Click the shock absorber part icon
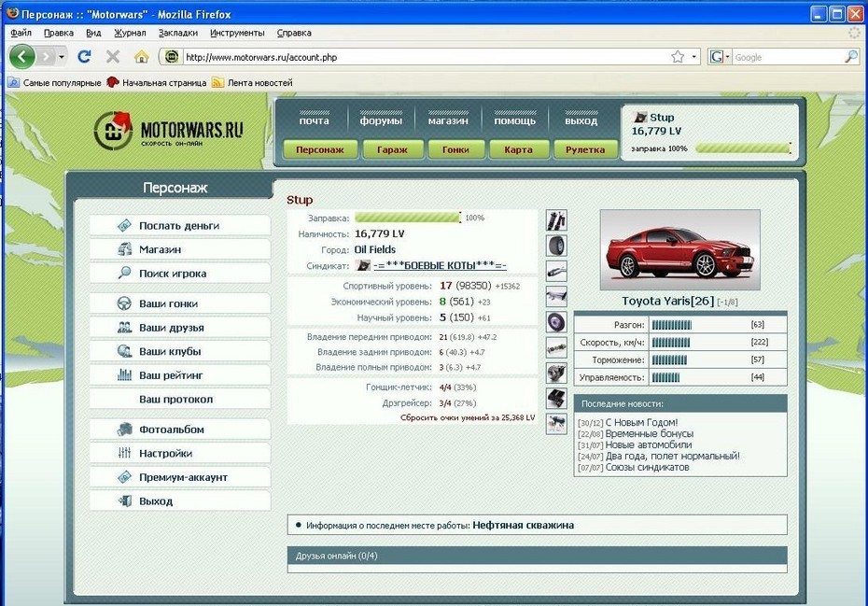The height and width of the screenshot is (606, 868). [556, 220]
